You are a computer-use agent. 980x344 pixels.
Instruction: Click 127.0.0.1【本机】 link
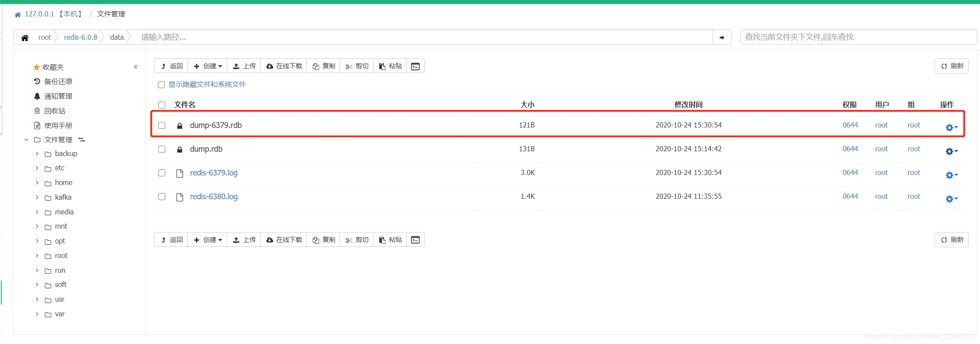click(54, 14)
